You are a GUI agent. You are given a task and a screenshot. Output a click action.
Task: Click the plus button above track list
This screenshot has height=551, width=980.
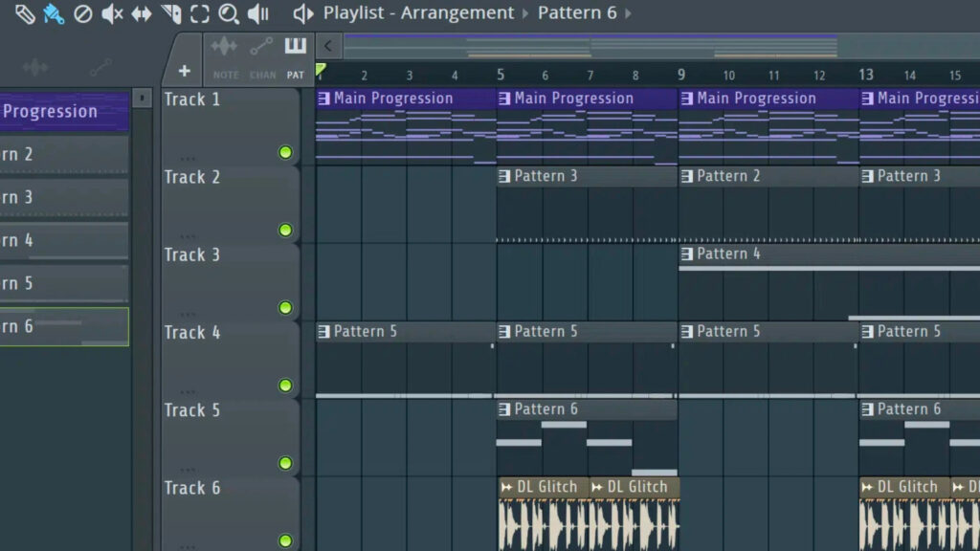pos(184,71)
